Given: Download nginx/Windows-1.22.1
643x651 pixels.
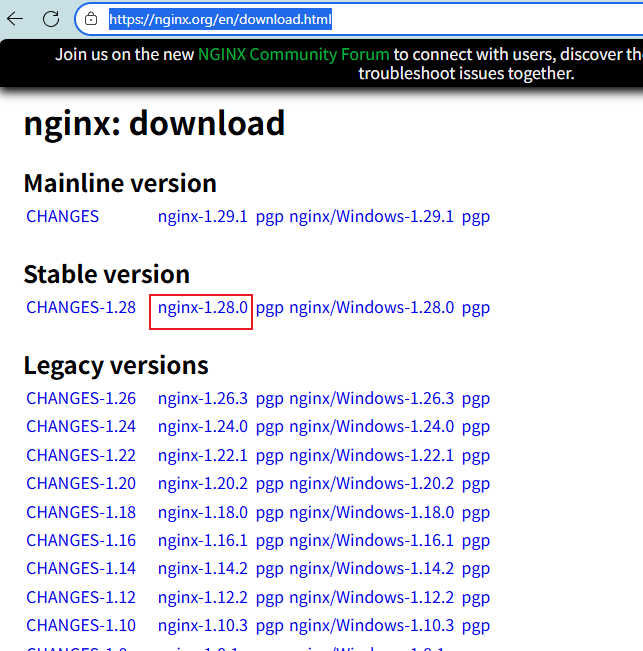Looking at the screenshot, I should 372,455.
